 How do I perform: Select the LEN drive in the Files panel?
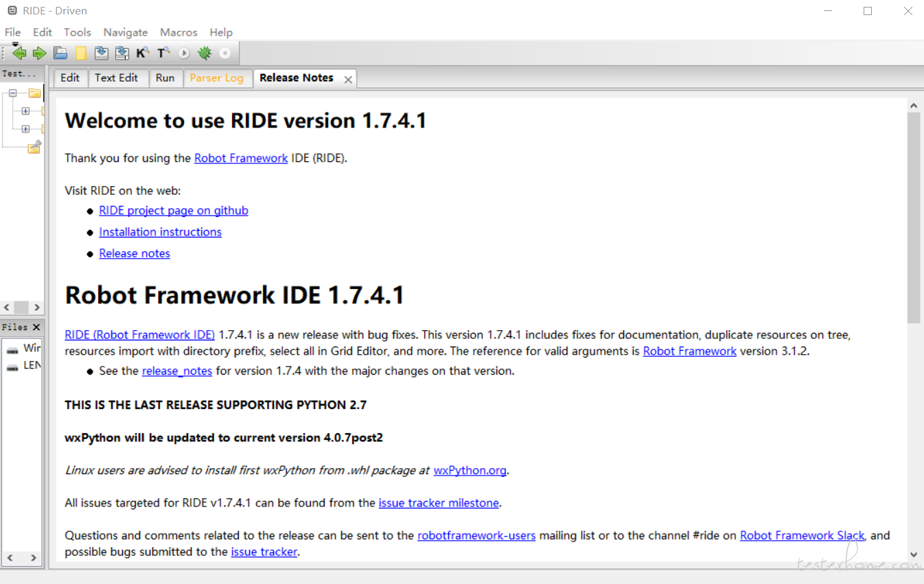pyautogui.click(x=32, y=365)
